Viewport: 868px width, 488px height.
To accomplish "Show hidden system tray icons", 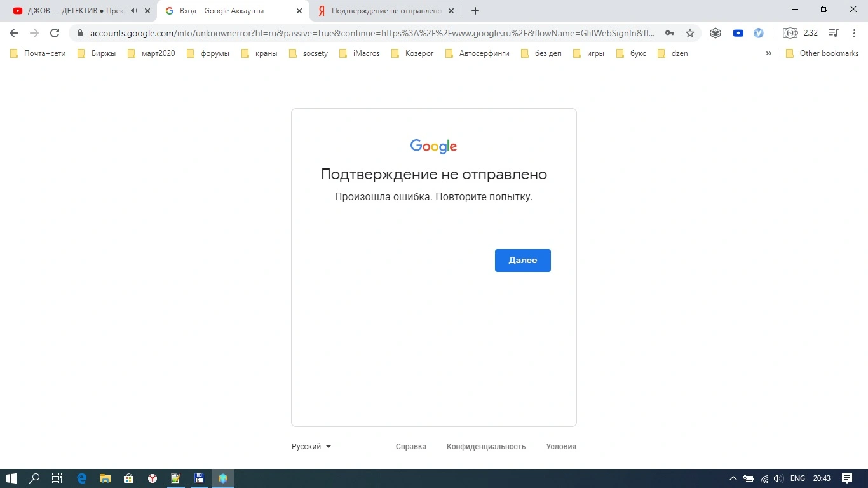I will point(733,478).
